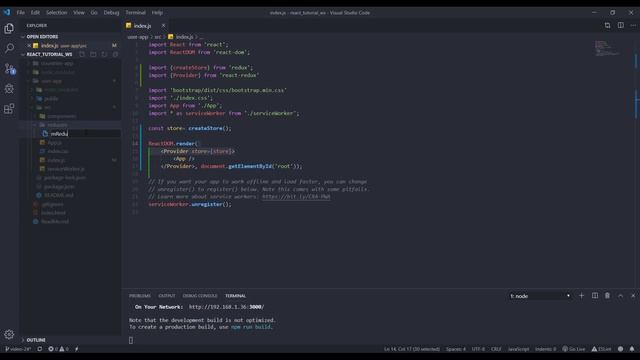The height and width of the screenshot is (360, 640).
Task: Click the lightning bolt icon in status bar
Action: click(x=77, y=349)
